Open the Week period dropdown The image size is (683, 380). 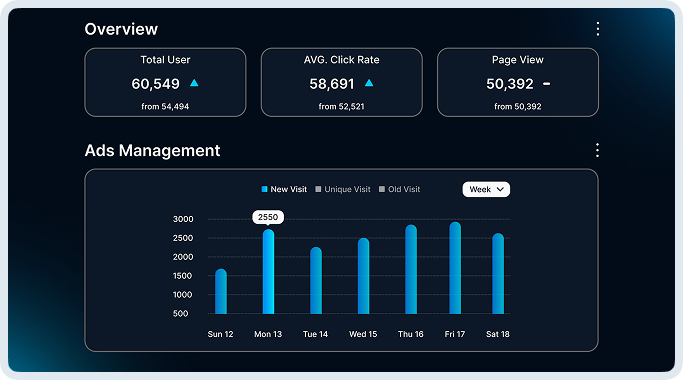[x=486, y=189]
